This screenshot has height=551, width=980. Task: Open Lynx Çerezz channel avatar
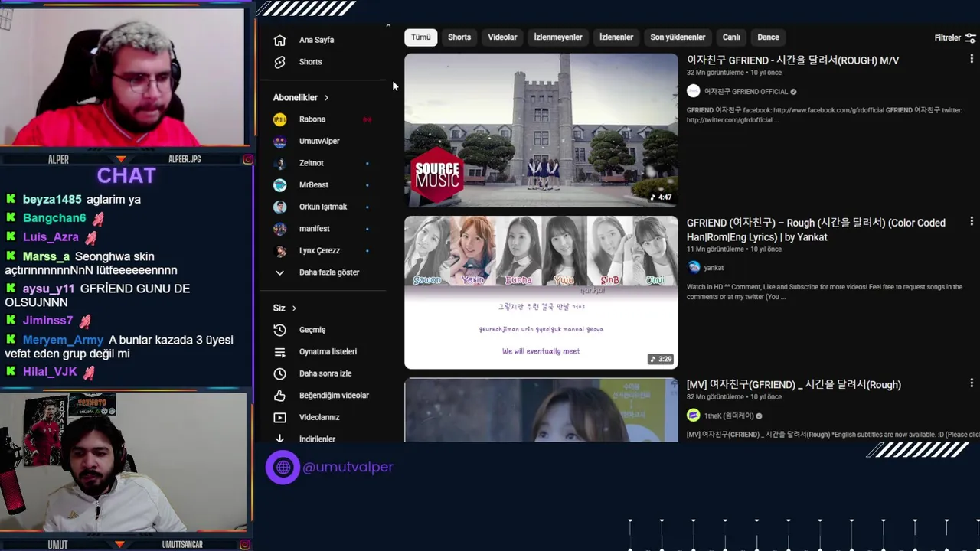[x=280, y=250]
